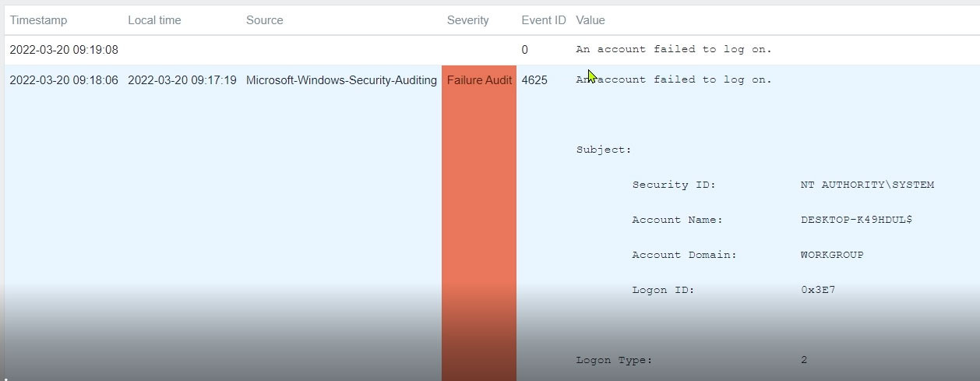Select the 09:19:08 timestamp row
The width and height of the screenshot is (980, 381).
(64, 50)
